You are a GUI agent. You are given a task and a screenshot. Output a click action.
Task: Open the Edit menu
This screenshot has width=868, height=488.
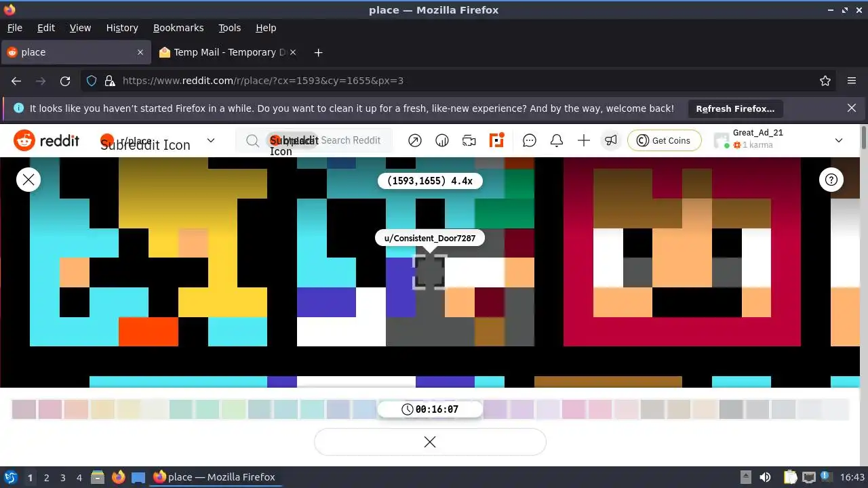tap(46, 28)
